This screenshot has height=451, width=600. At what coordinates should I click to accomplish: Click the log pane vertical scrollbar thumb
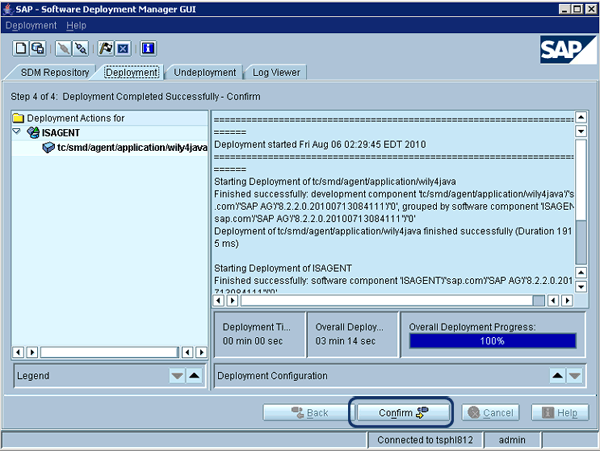(581, 242)
